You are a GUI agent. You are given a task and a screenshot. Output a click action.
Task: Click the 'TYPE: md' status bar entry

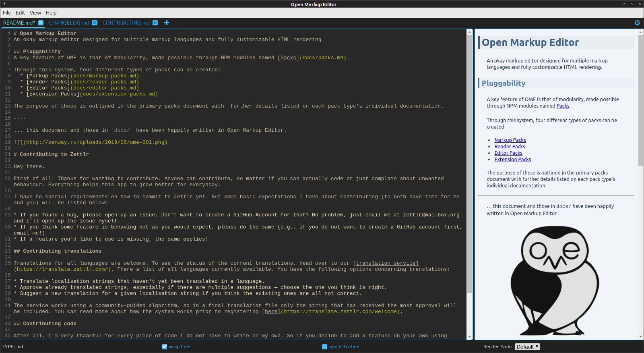pyautogui.click(x=12, y=347)
